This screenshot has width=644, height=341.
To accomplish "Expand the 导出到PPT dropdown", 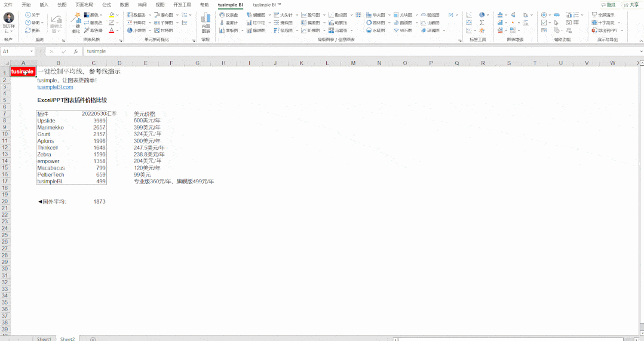I will click(621, 30).
